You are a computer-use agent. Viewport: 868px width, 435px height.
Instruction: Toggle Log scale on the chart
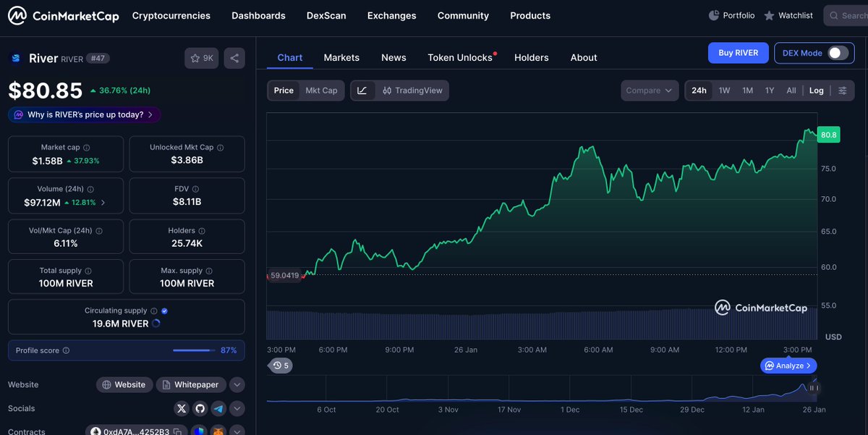point(816,90)
